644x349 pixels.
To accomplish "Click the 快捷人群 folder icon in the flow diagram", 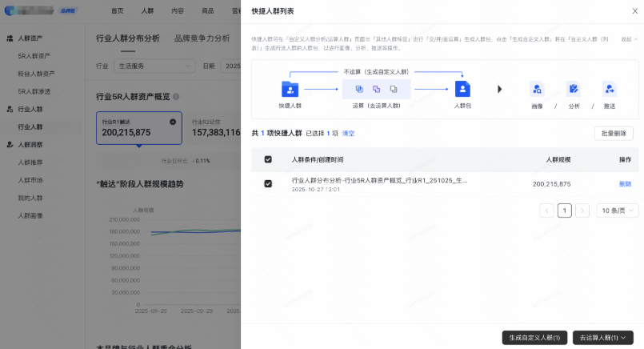I will [x=290, y=89].
